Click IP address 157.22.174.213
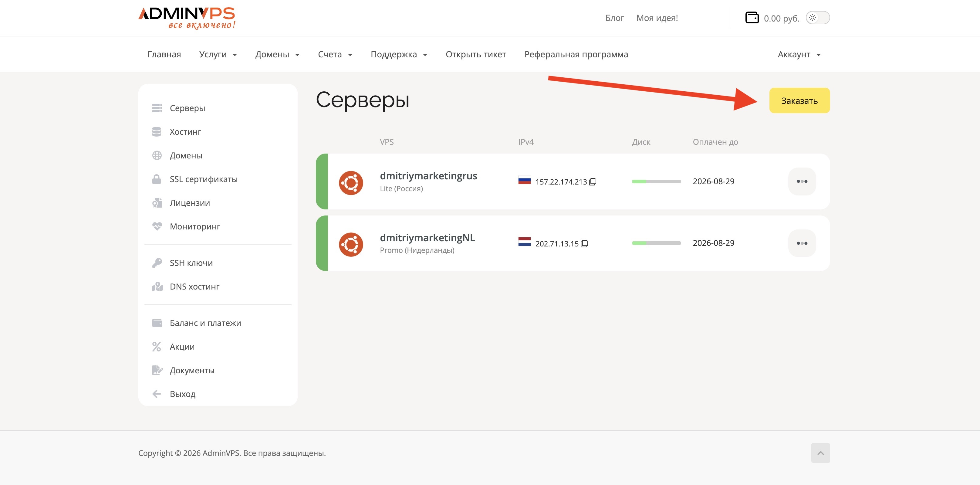This screenshot has width=980, height=485. coord(561,182)
